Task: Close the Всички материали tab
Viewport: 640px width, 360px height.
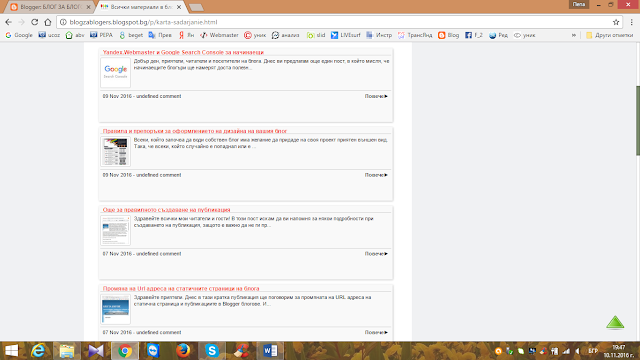Action: pyautogui.click(x=179, y=7)
